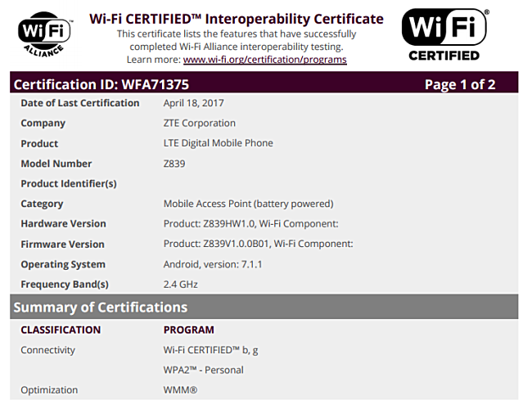Click the Product Identifier(s) label
Screen dimensions: 532x404
pos(69,184)
